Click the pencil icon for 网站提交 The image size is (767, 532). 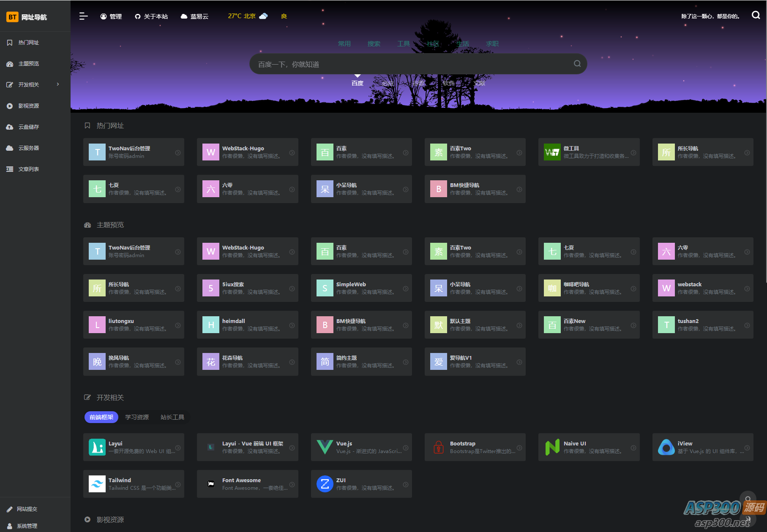point(10,509)
